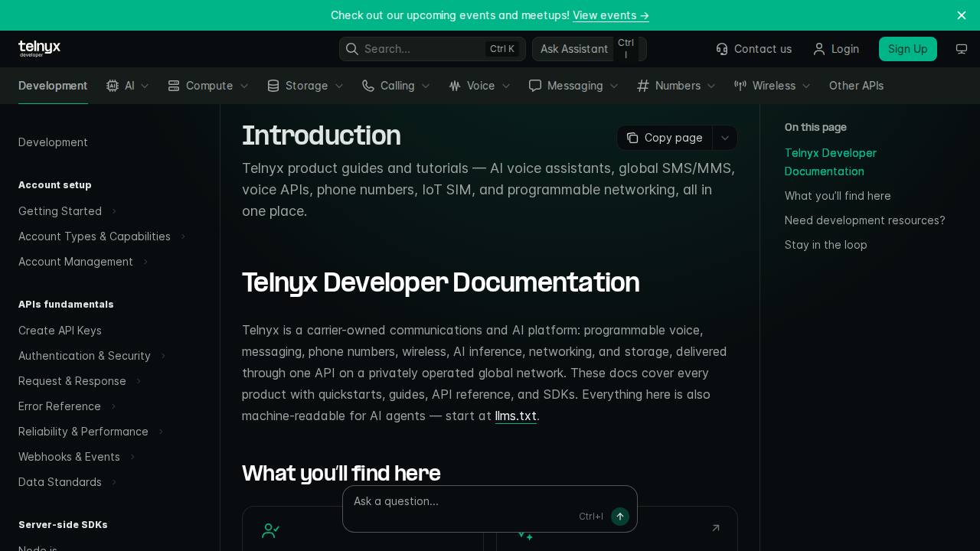
Task: Click the Calling phone icon
Action: [368, 86]
